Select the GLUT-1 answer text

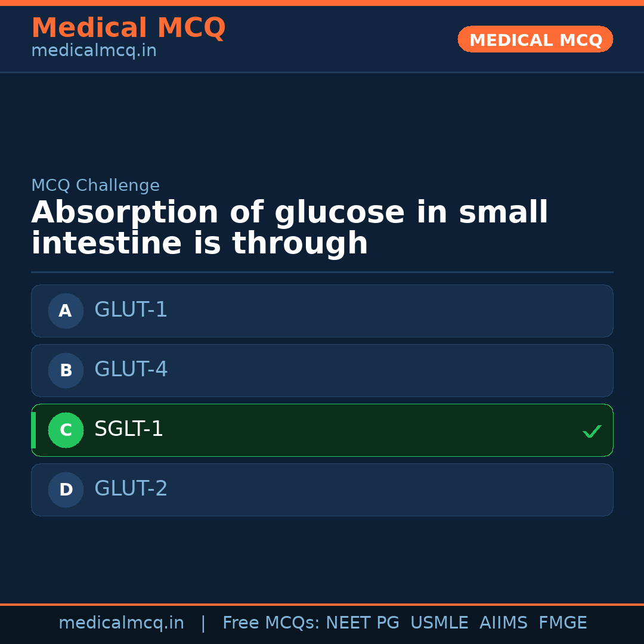click(x=131, y=310)
